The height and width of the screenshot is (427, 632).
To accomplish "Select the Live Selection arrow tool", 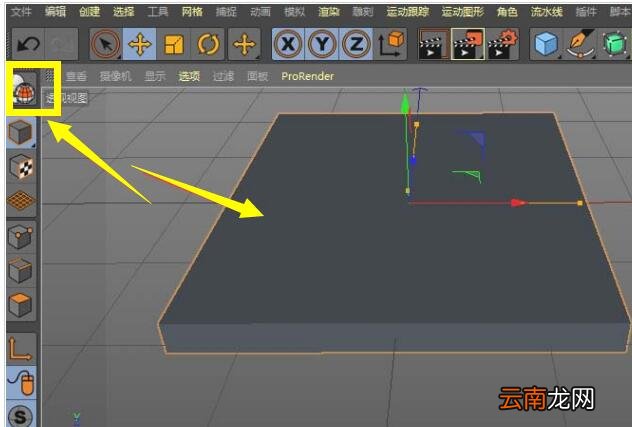I will [106, 44].
